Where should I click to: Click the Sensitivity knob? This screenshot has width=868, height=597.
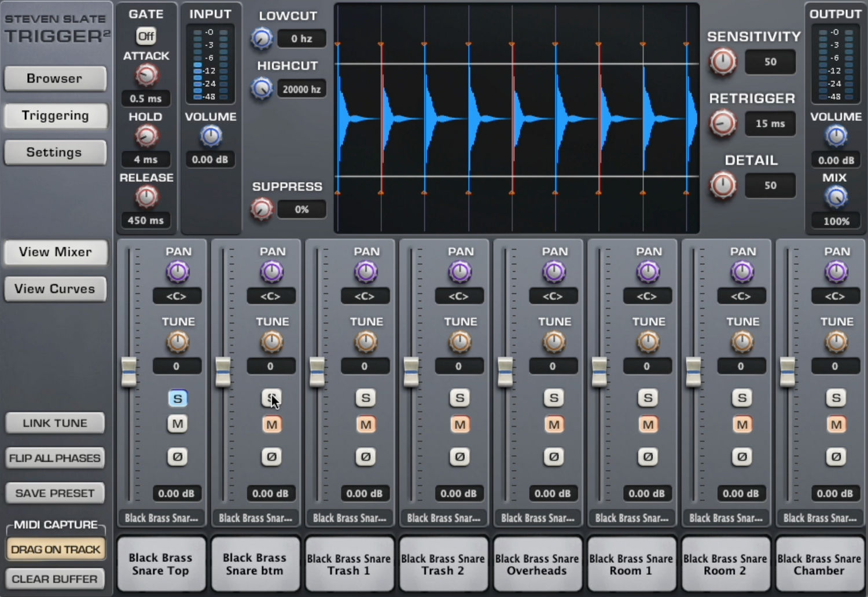723,62
